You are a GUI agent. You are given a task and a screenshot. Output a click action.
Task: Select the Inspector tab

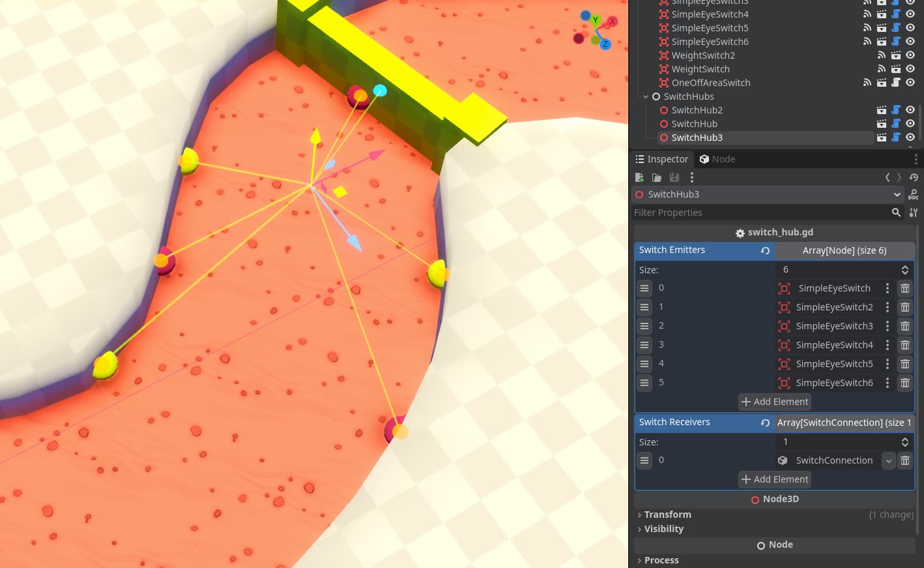coord(661,159)
